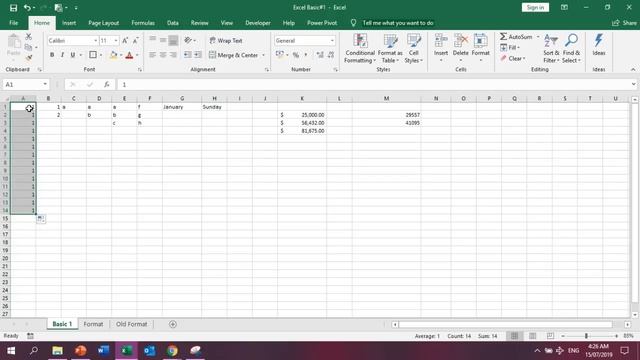The image size is (640, 360).
Task: Insert cells using the Insert button
Action: [441, 49]
